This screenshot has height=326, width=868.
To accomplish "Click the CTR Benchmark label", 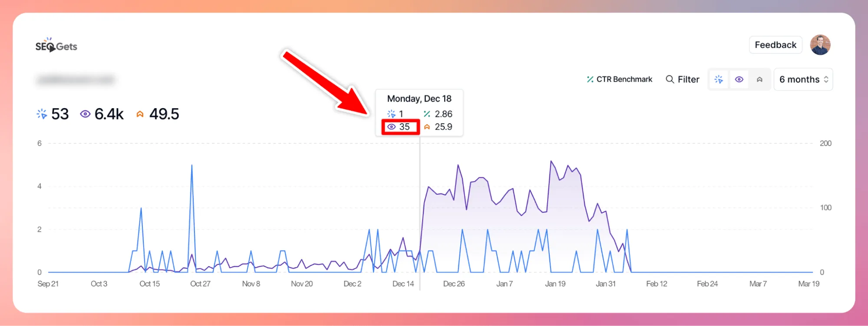I will pyautogui.click(x=624, y=79).
